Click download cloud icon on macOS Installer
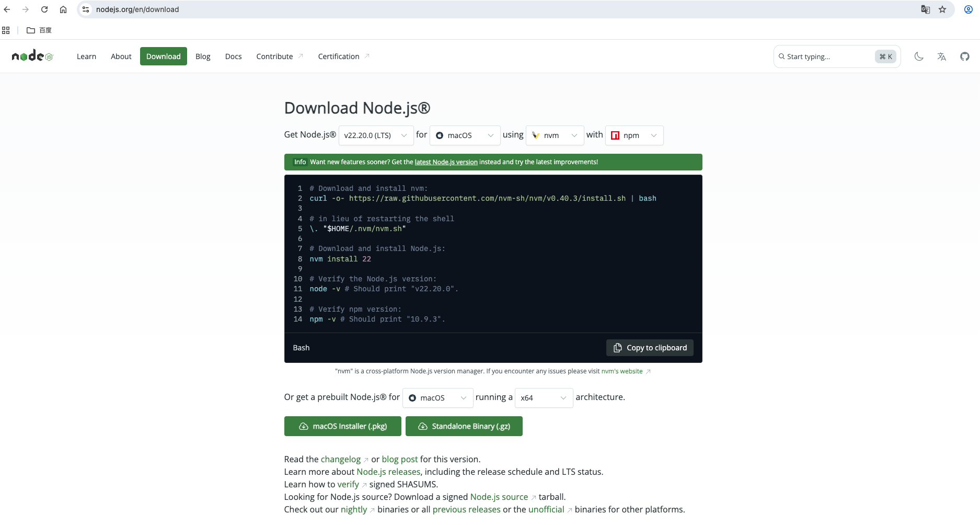 (303, 426)
